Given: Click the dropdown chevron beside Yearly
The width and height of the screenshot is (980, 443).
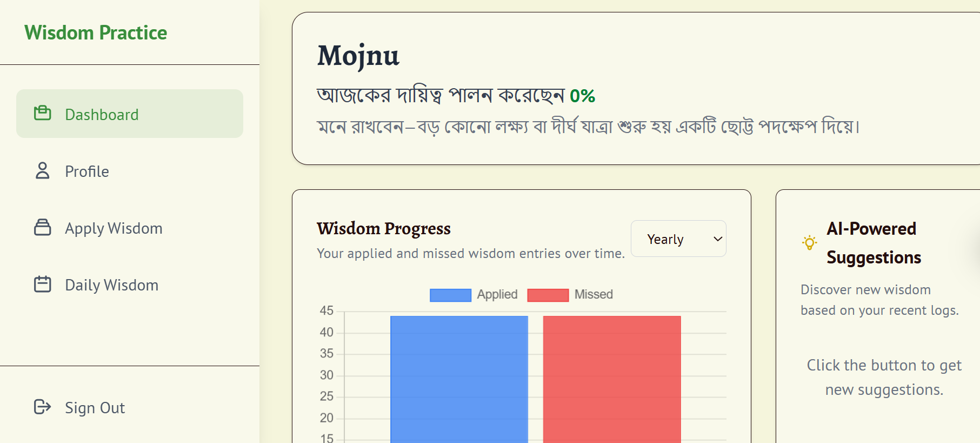Looking at the screenshot, I should [x=718, y=239].
